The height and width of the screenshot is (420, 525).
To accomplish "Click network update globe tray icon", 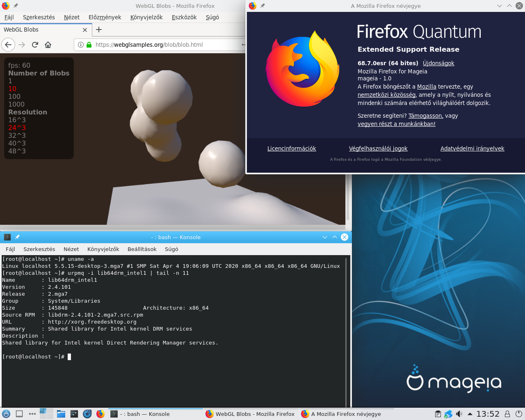I will tap(448, 414).
